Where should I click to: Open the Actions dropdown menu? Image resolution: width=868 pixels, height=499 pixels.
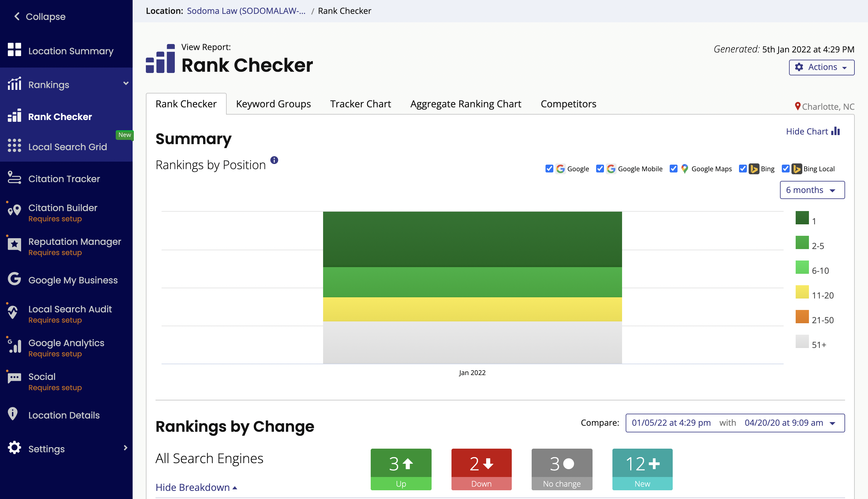[x=821, y=67]
